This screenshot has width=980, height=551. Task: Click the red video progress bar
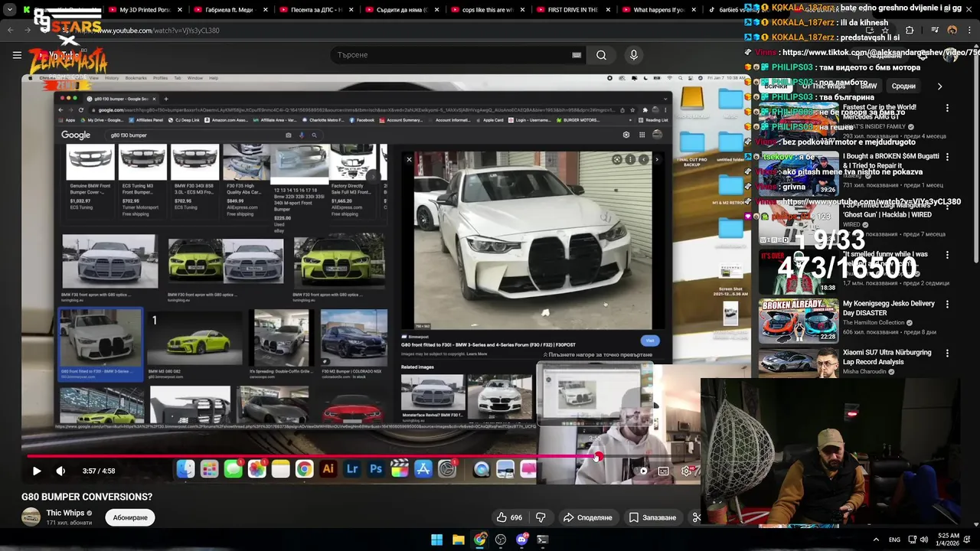coord(312,457)
